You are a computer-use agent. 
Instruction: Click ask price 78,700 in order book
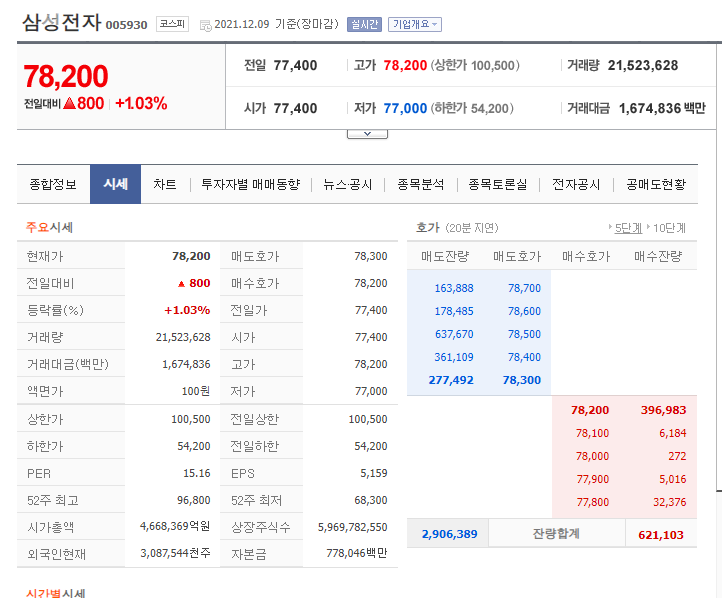(524, 288)
